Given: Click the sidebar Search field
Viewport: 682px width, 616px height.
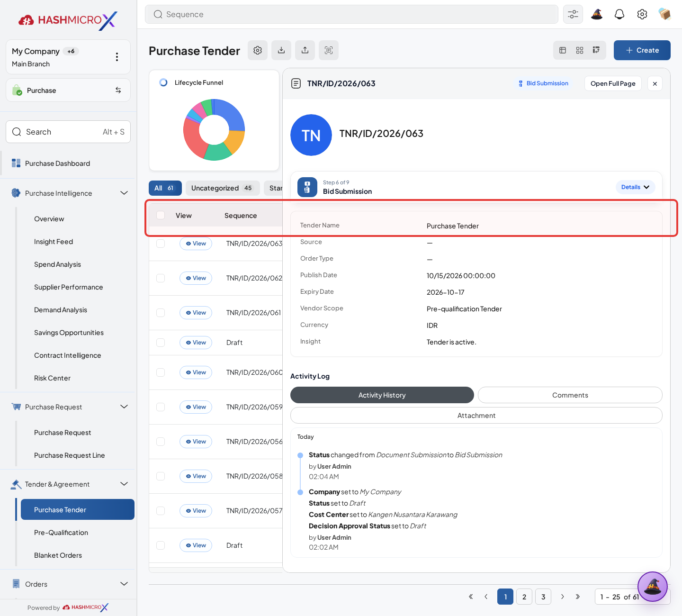Looking at the screenshot, I should tap(68, 132).
